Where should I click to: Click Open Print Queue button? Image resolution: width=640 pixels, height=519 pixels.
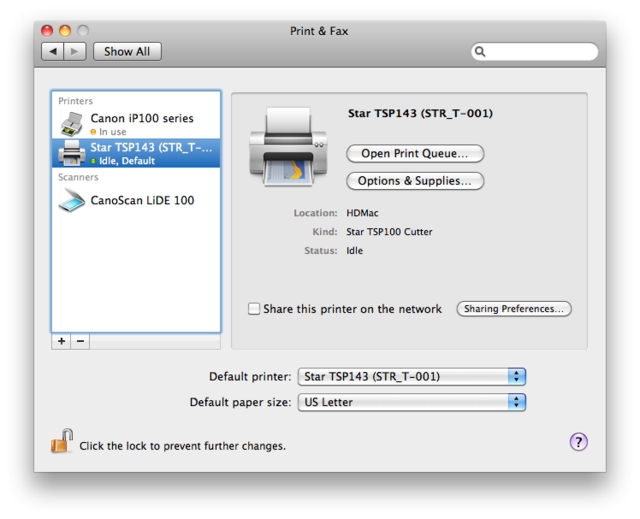(414, 154)
